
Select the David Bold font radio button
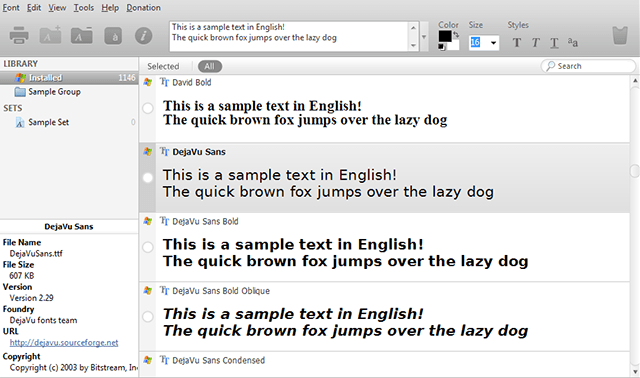[x=148, y=108]
